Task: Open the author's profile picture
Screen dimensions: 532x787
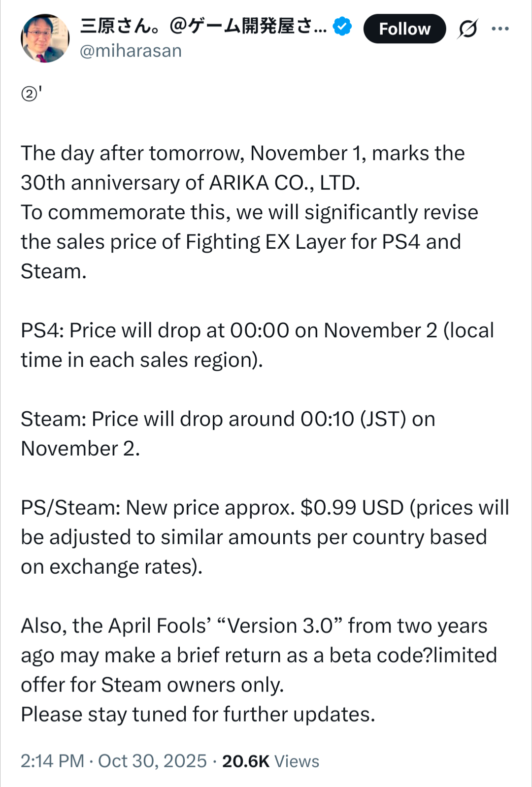Action: pos(45,38)
